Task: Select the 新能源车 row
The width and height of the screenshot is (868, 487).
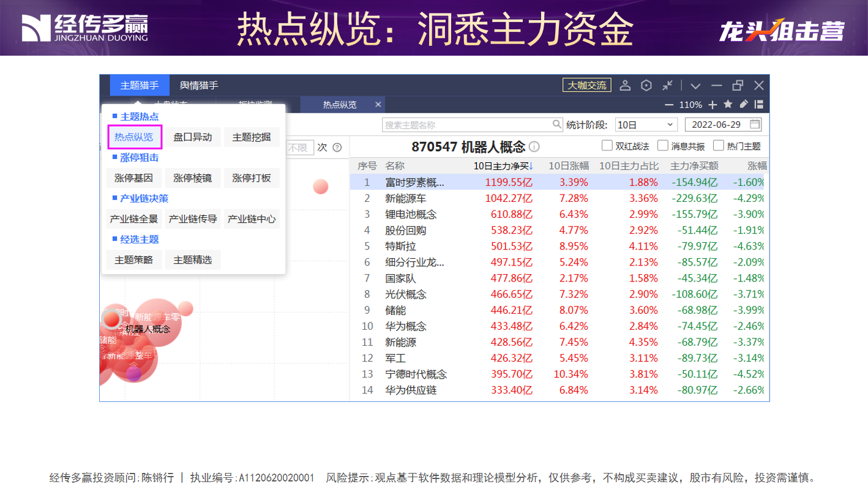Action: (559, 198)
